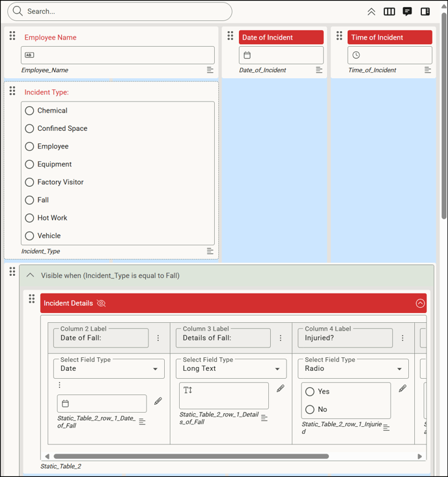Click calendar icon in Date of Incident input

pyautogui.click(x=247, y=55)
